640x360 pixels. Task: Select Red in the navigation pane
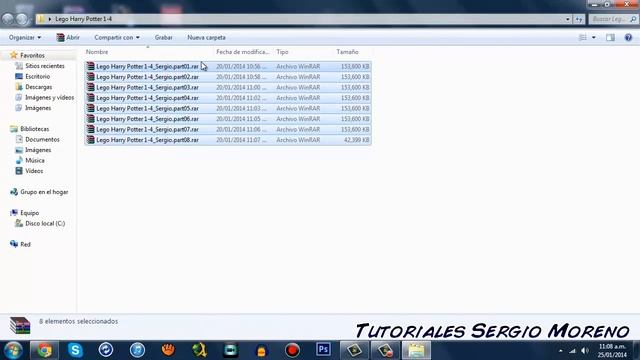(25, 244)
